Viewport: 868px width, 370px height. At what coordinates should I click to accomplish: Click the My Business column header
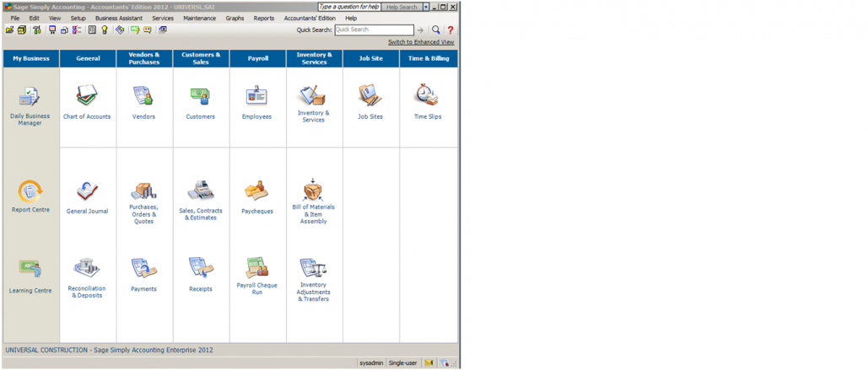coord(31,59)
